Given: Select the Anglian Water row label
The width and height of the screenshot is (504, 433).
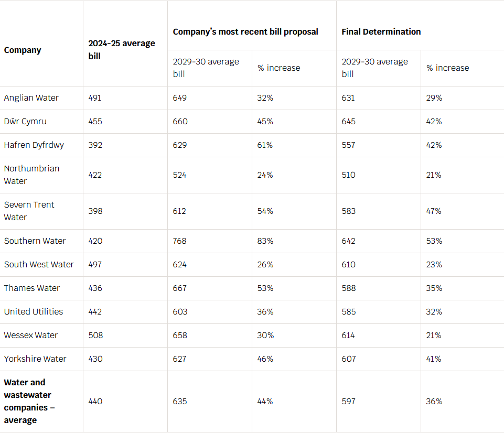Looking at the screenshot, I should tap(31, 98).
